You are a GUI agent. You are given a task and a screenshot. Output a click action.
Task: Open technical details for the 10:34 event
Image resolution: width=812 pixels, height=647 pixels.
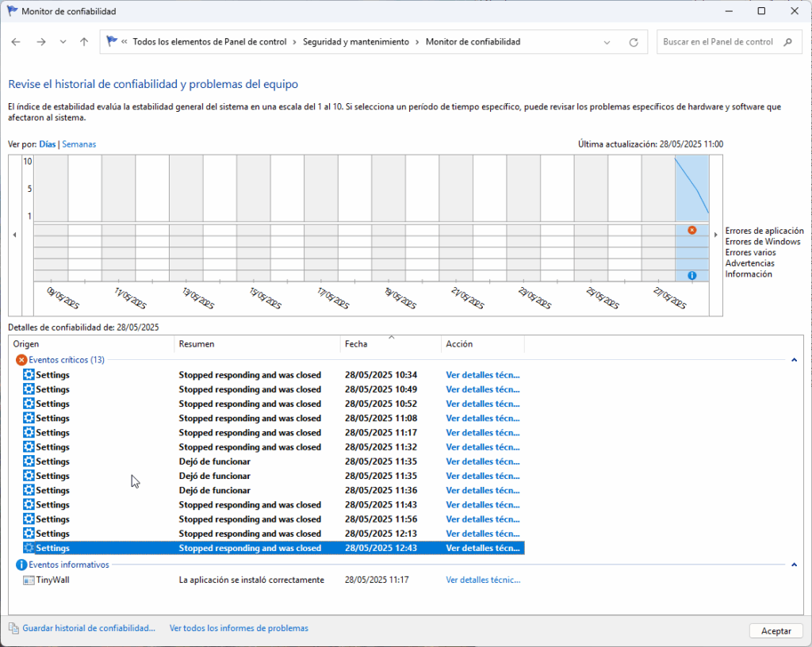pos(483,375)
